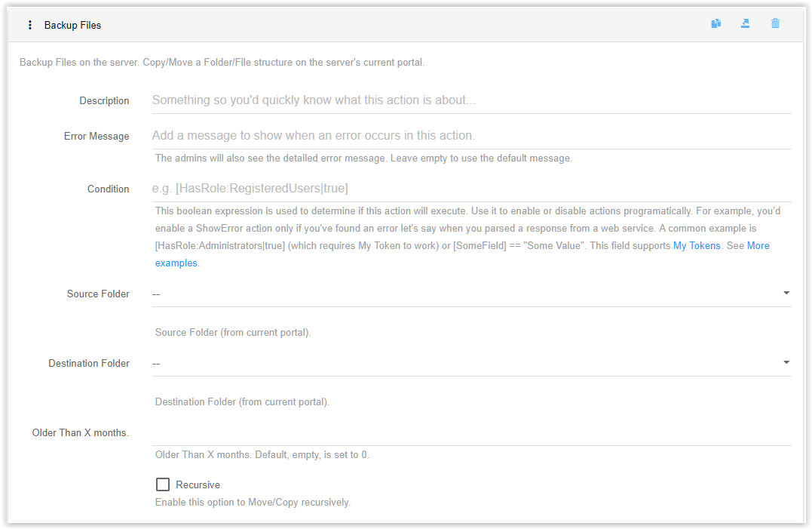Open the Source Folder combo box field
812x529 pixels.
point(471,294)
